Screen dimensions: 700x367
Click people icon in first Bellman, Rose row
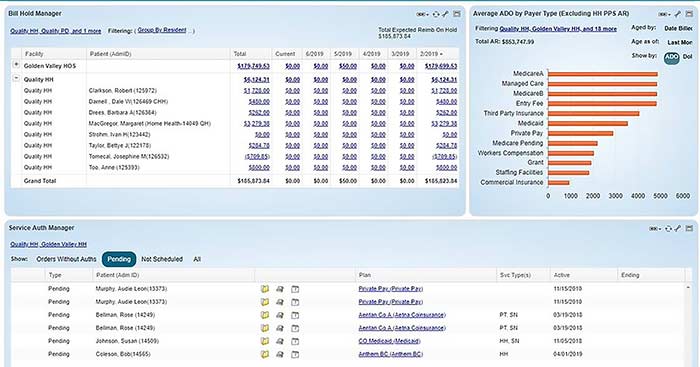point(280,315)
